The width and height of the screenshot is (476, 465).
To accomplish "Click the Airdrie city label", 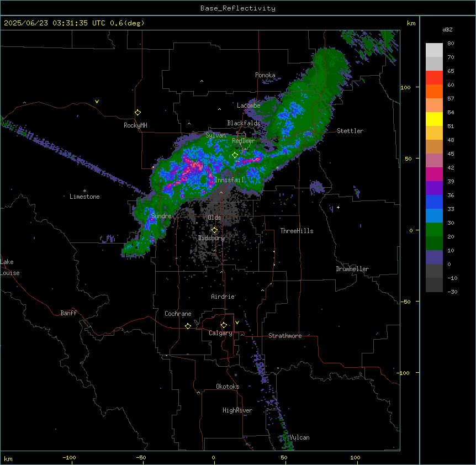I will point(223,297).
